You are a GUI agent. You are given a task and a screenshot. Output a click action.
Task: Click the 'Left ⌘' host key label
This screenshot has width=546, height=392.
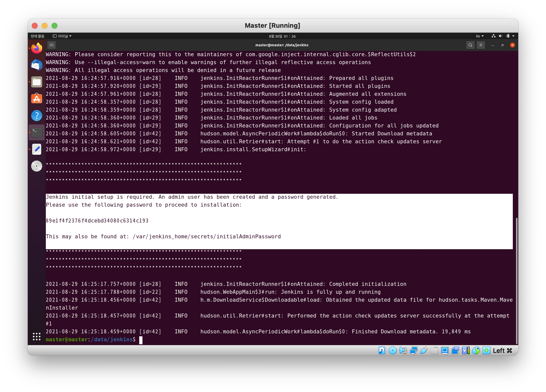pyautogui.click(x=502, y=350)
